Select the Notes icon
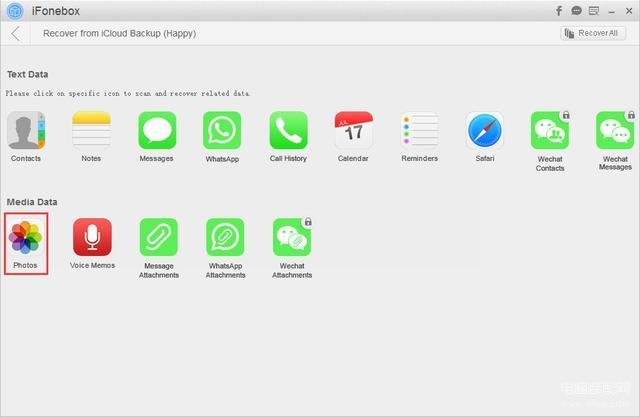 point(91,131)
